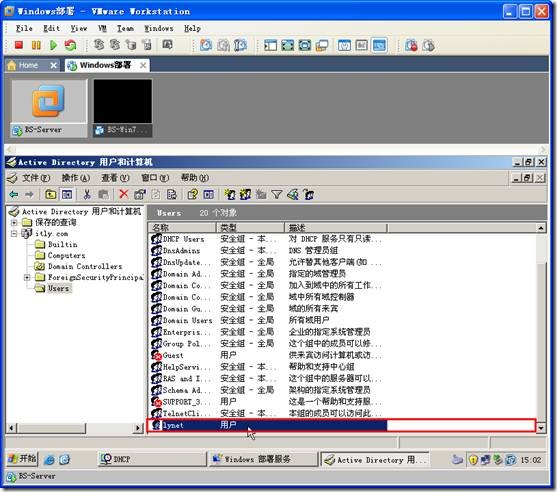This screenshot has width=557, height=492.
Task: Click the cut scissors icon
Action: pyautogui.click(x=87, y=194)
